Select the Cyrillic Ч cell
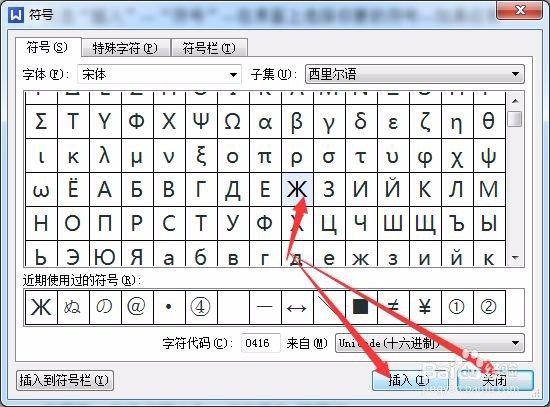Screen dimensions: 550x407 [361, 223]
